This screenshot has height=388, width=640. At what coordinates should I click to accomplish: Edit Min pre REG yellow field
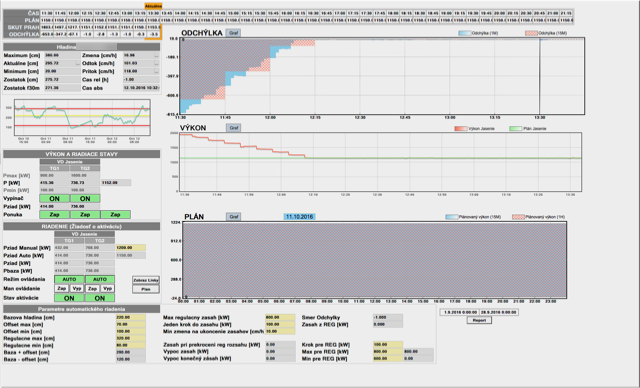[388, 359]
